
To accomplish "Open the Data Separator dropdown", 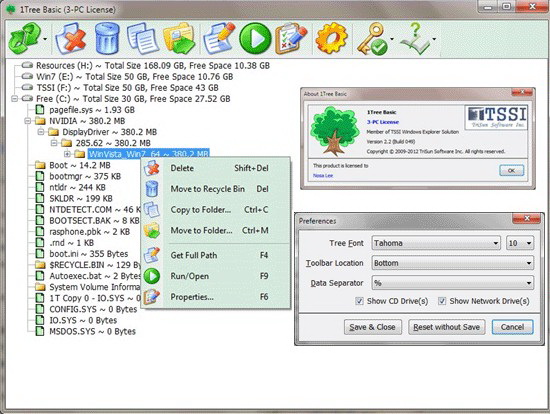I will tap(452, 283).
